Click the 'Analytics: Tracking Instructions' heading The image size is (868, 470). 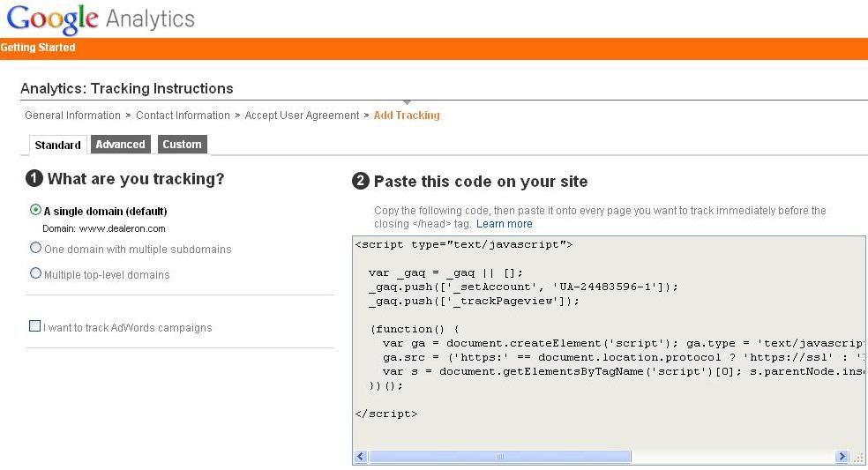point(127,88)
